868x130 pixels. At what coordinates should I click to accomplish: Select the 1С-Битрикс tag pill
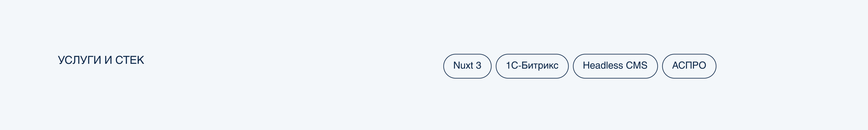coord(532,66)
